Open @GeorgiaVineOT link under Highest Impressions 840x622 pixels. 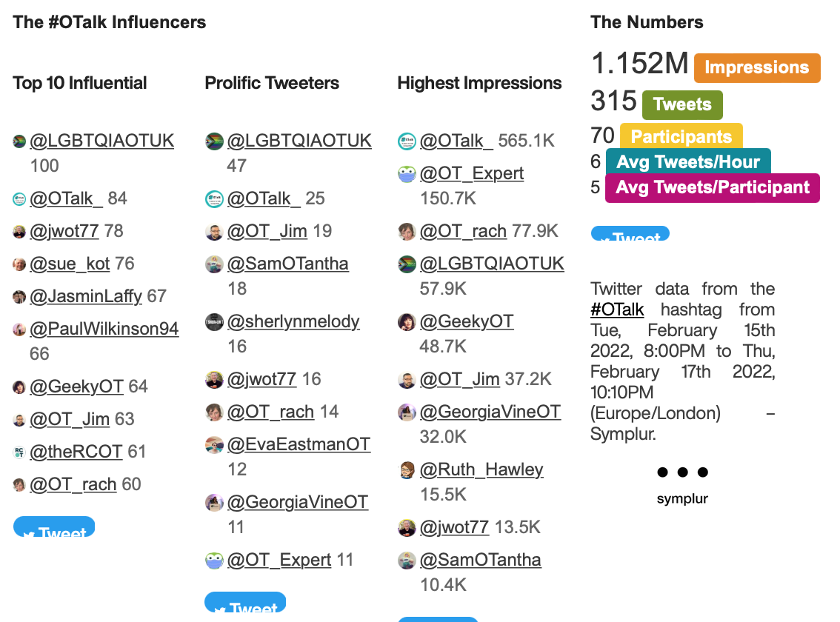[490, 412]
